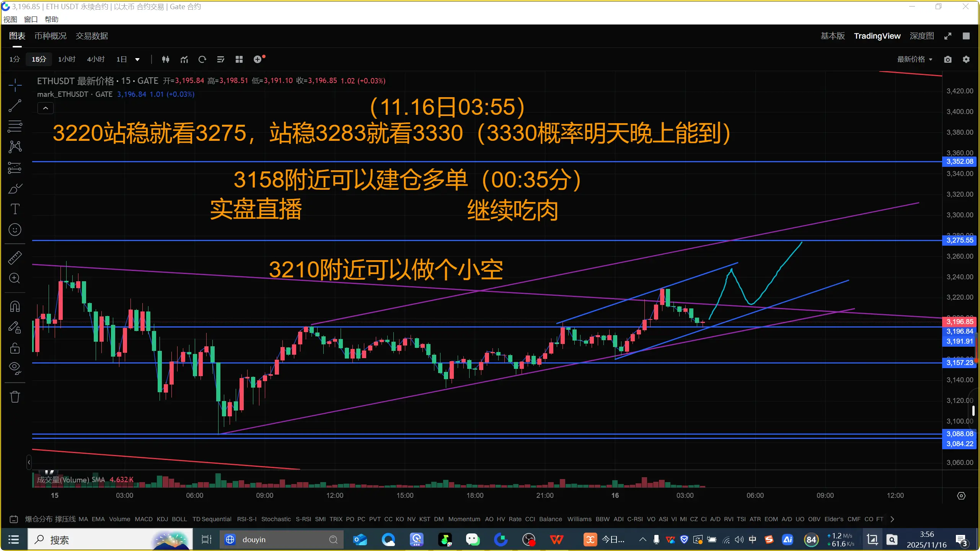Select the 1小时 timeframe button
Viewport: 980px width, 551px height.
(x=67, y=59)
